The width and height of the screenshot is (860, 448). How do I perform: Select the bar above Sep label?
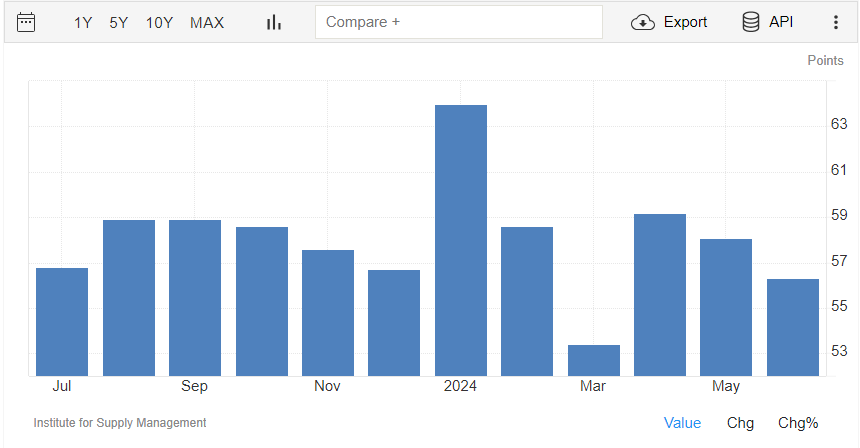coord(195,298)
